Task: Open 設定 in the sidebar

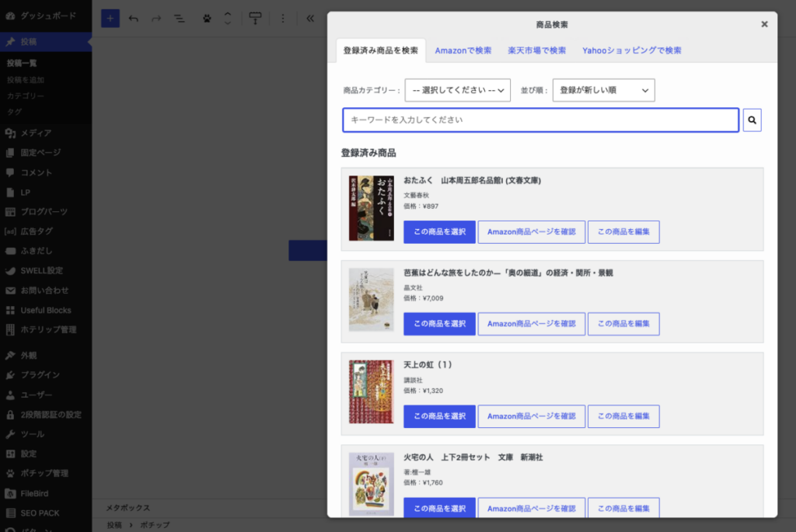Action: point(46,454)
